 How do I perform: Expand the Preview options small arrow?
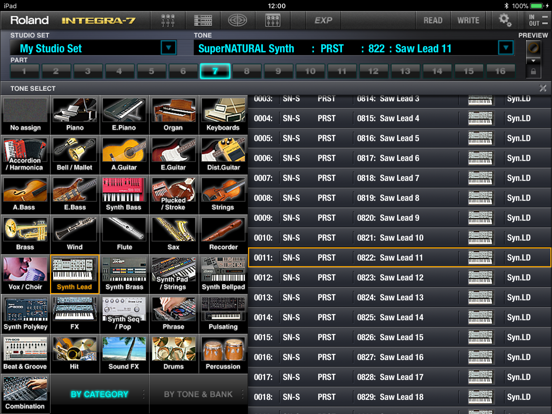tap(533, 61)
